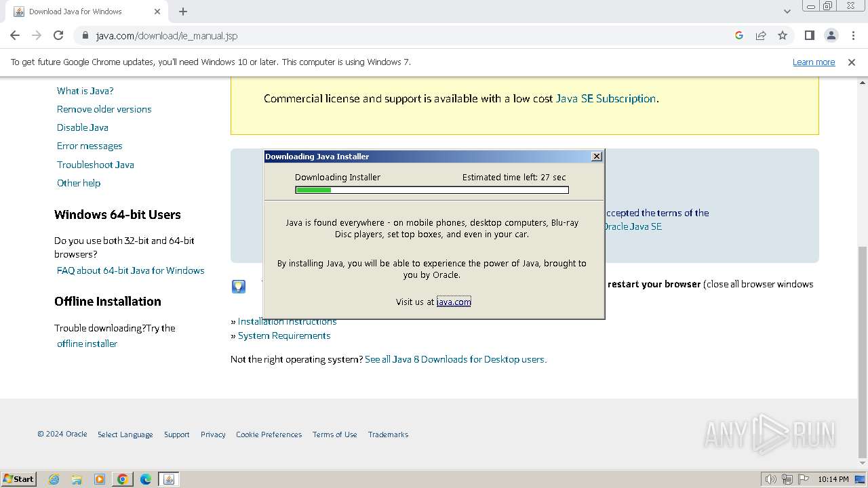The height and width of the screenshot is (488, 868).
Task: Open Action Center flag tray icon
Action: (804, 479)
